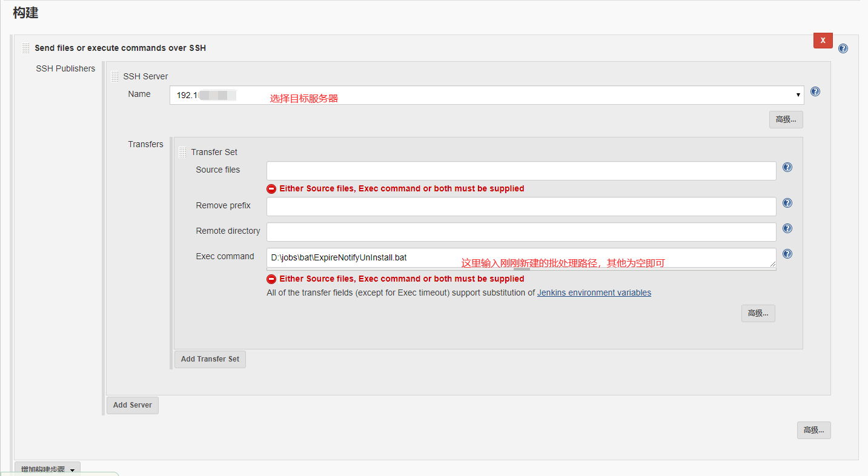Click inside the Source files input field
Screen dimensions: 868x476
(x=521, y=170)
